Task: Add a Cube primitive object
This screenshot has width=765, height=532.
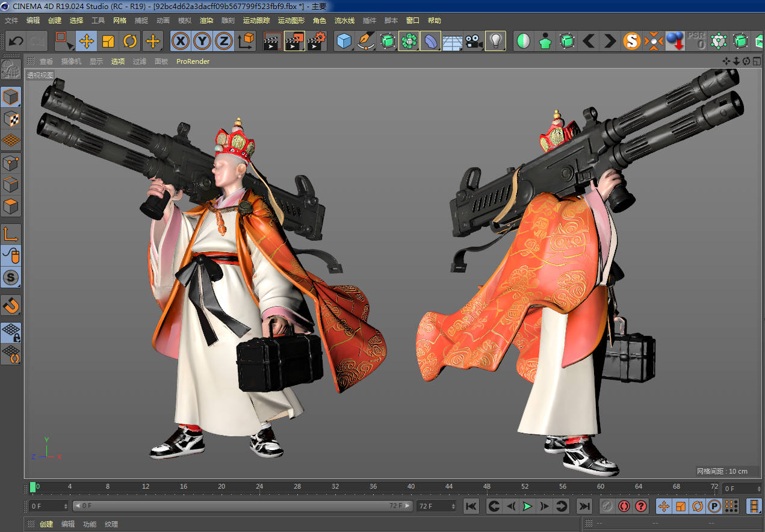Action: [x=344, y=42]
